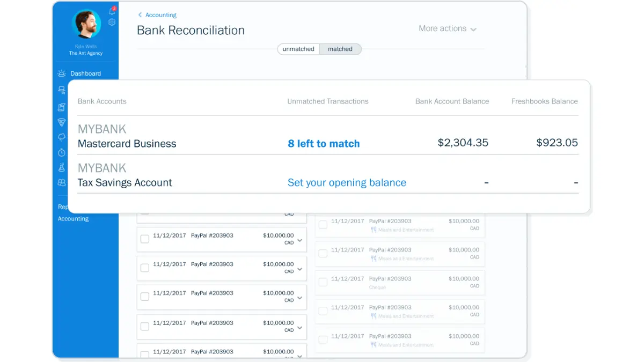Click the Bank Accounts column header

(x=102, y=101)
